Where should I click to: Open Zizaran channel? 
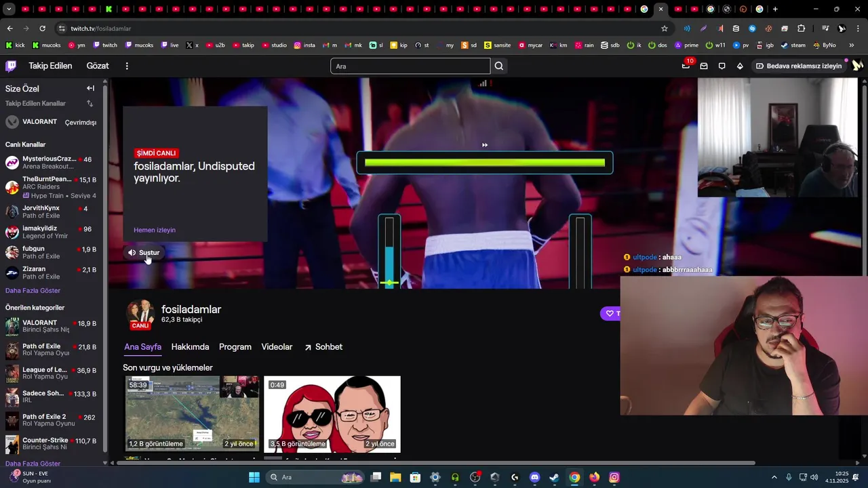51,272
